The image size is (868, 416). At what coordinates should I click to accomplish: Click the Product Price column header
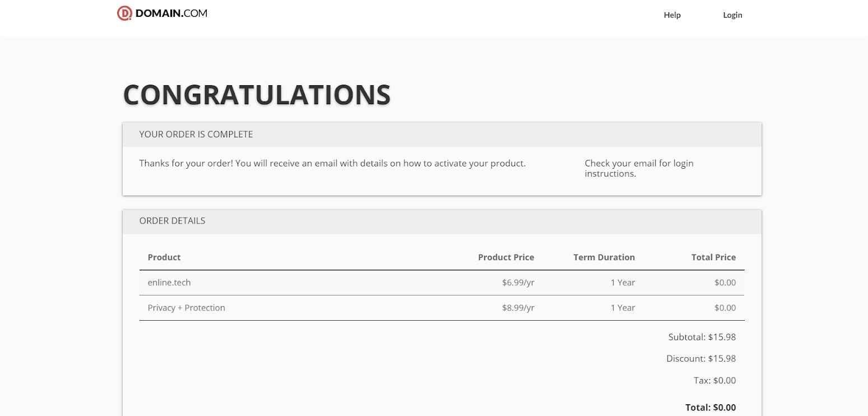pos(505,257)
